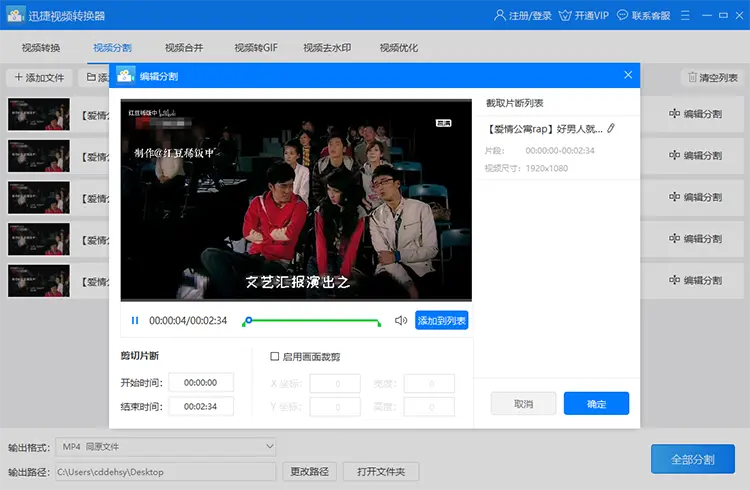Viewport: 750px width, 490px height.
Task: Switch to 视频合并 tab
Action: click(184, 48)
